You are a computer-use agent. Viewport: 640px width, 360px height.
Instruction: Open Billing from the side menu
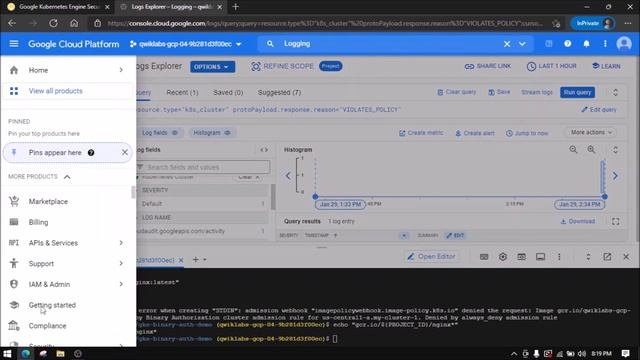(x=38, y=222)
